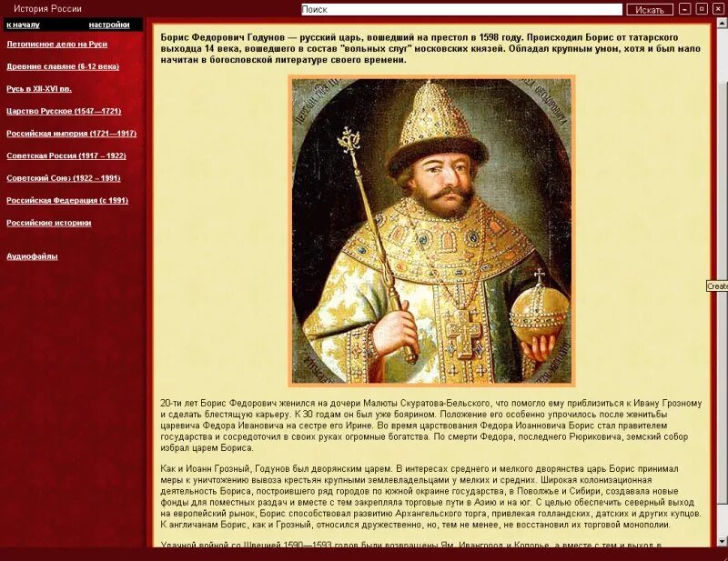Click the paragraph starting '20-ти лет Борис Федорович'
Screen dimensions: 728x561
pos(430,426)
